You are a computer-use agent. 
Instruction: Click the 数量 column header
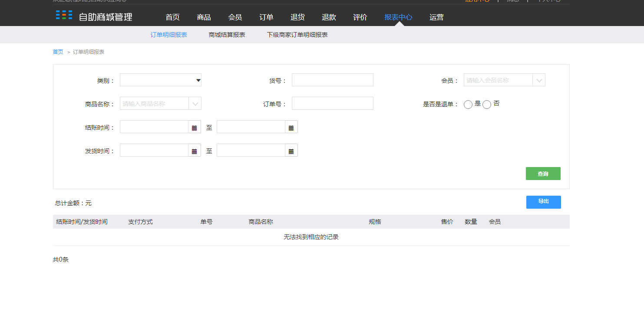click(x=471, y=222)
